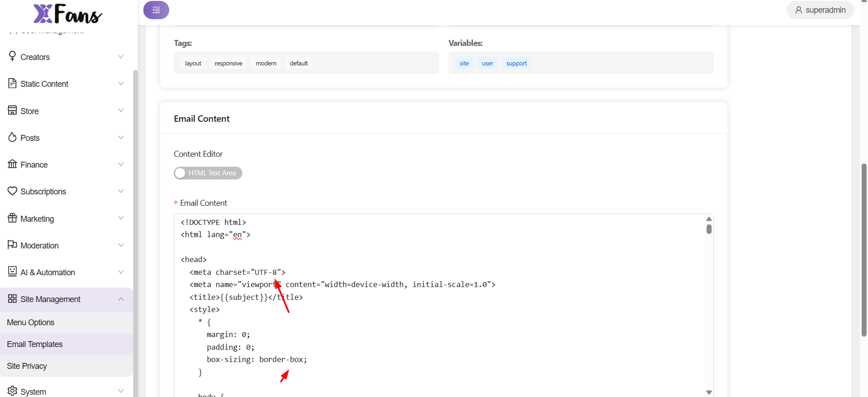Select Email Templates in sidebar
The width and height of the screenshot is (868, 397).
coord(35,344)
